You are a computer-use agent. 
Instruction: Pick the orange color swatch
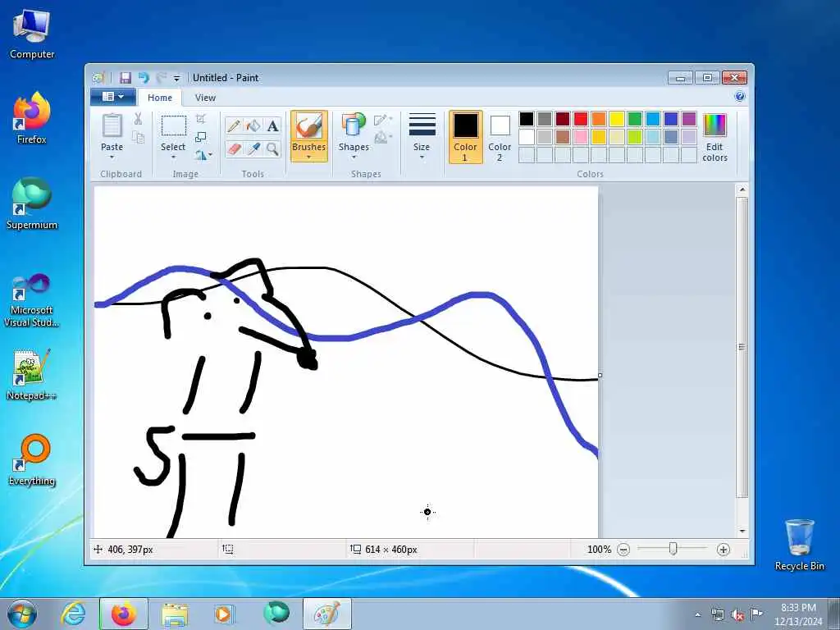pos(598,119)
